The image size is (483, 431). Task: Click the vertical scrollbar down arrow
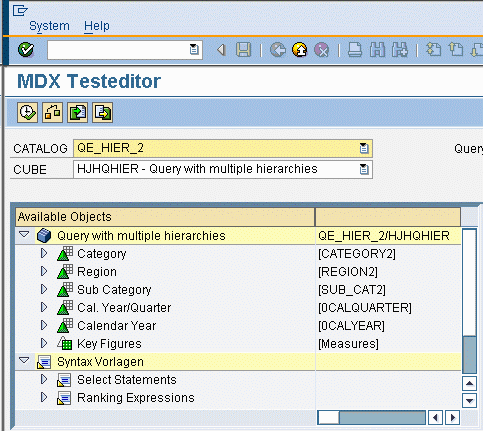click(469, 400)
